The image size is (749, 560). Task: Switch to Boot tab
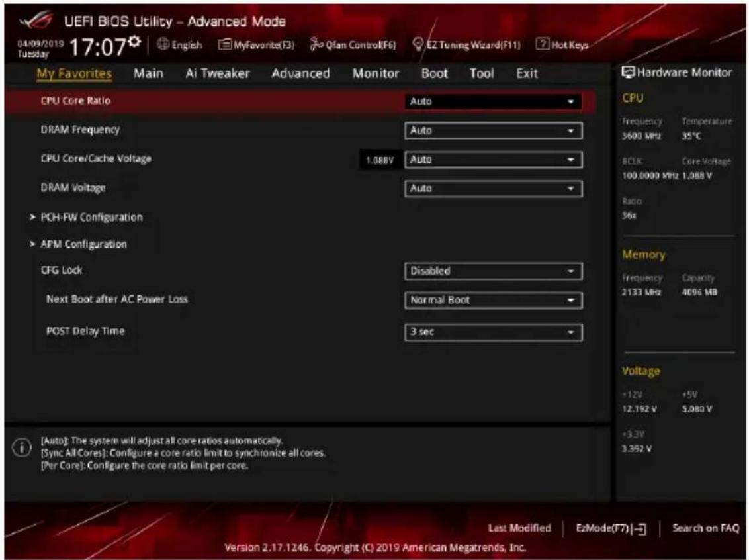pos(435,73)
